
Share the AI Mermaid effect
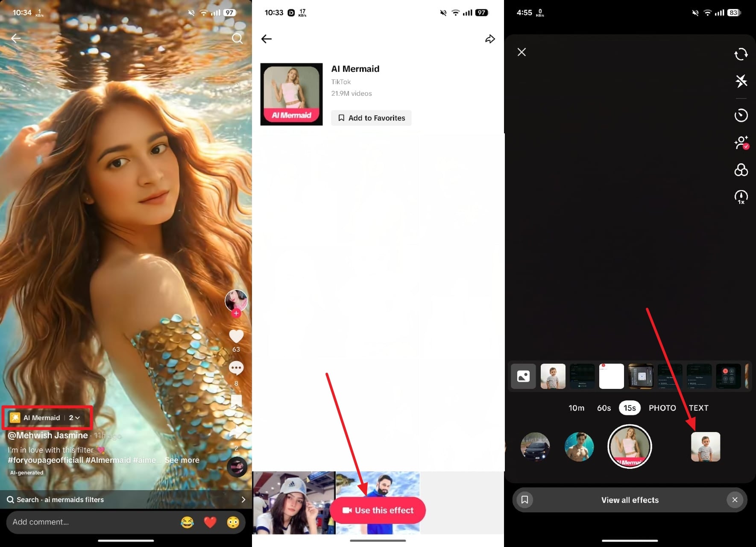coord(490,39)
